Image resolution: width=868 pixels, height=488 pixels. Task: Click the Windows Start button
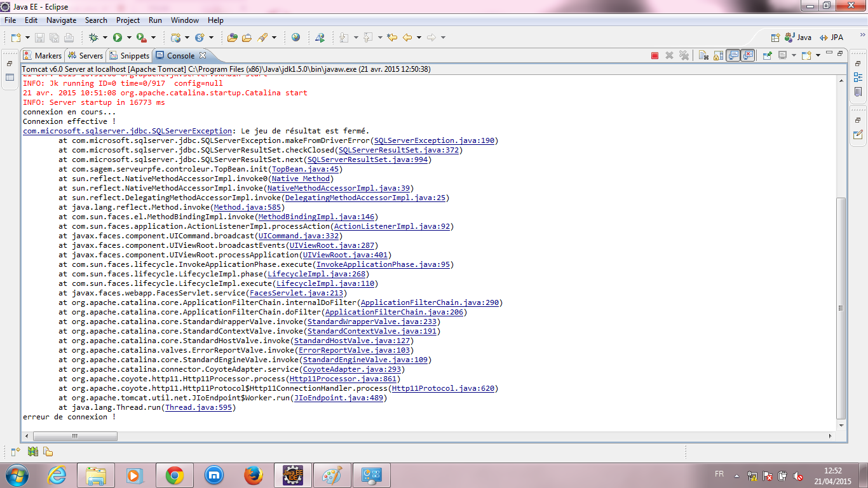click(16, 475)
